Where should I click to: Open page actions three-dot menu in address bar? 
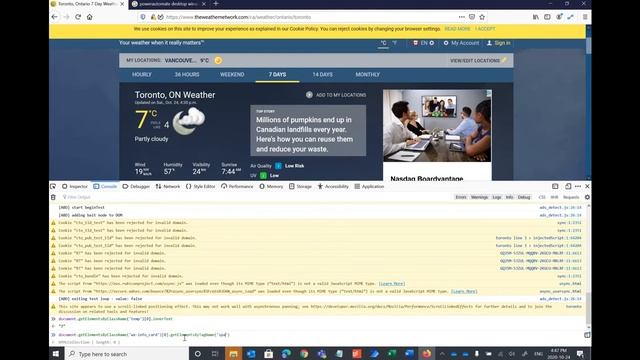pos(462,17)
